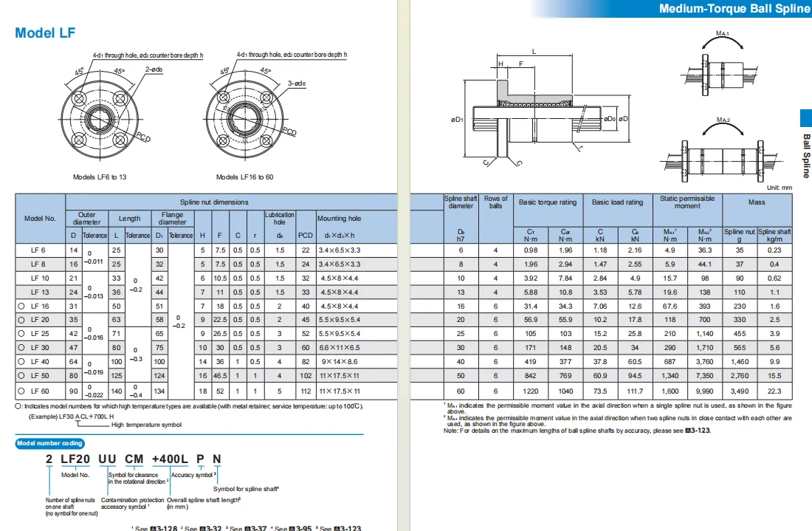This screenshot has height=531, width=812.
Task: Click the moment value '7,350'
Action: point(705,376)
